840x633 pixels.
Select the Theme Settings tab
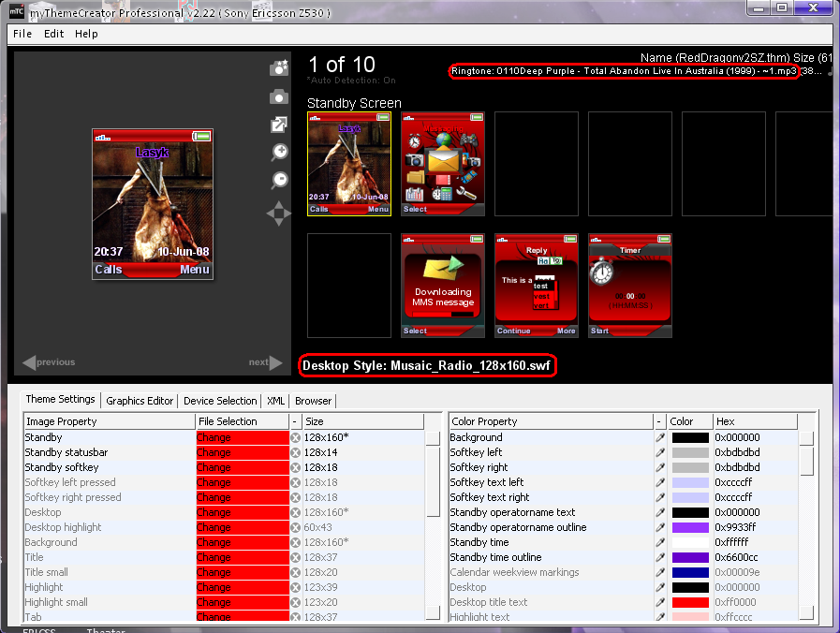[61, 400]
